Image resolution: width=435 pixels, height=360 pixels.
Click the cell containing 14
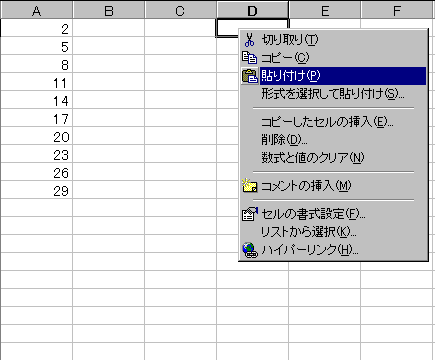coord(36,101)
